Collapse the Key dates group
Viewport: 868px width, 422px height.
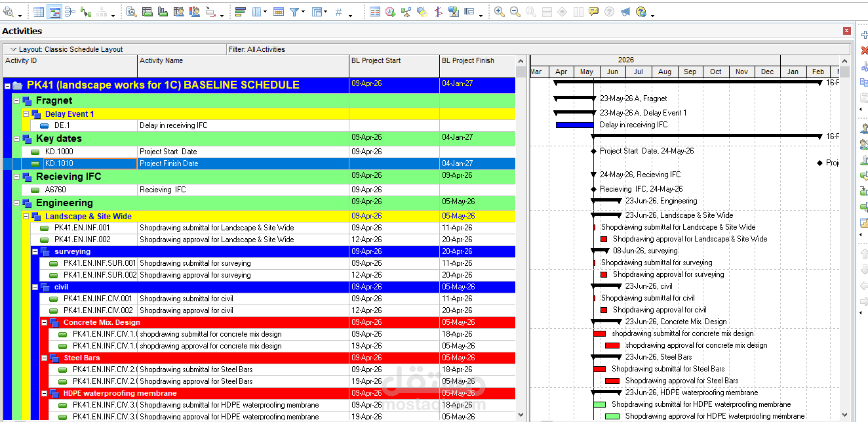point(17,138)
